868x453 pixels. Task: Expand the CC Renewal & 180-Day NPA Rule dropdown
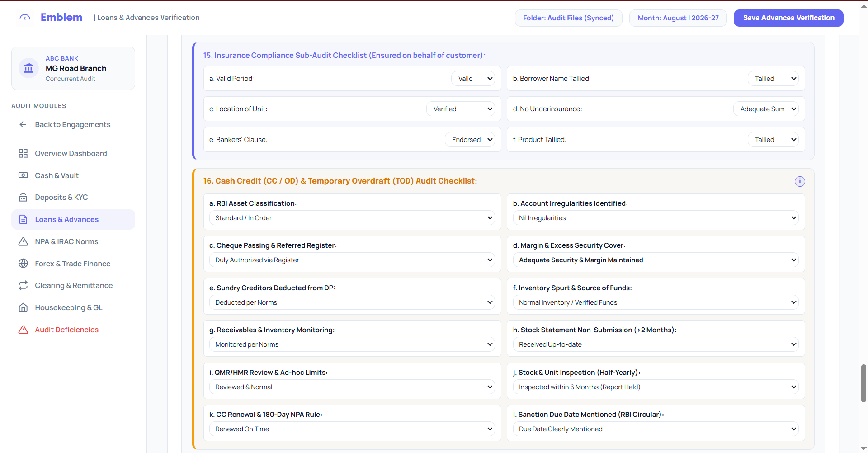pyautogui.click(x=352, y=429)
